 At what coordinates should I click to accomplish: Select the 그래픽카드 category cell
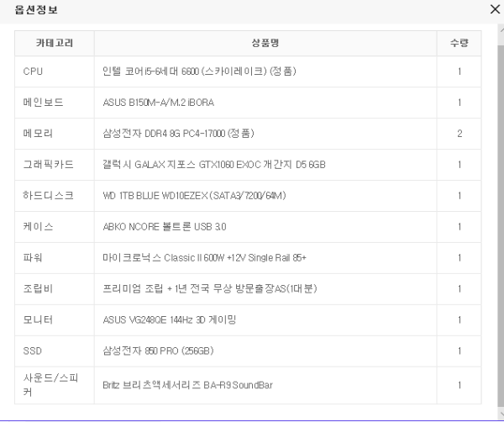pos(55,165)
